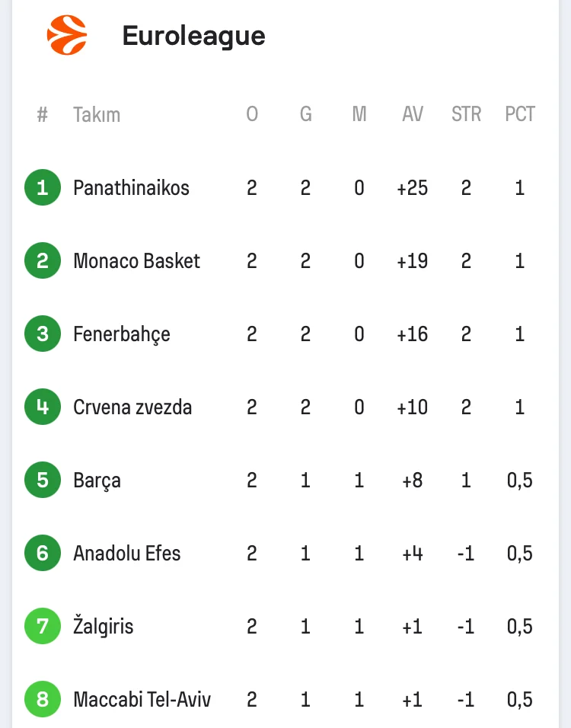This screenshot has width=571, height=728.
Task: Open Fenerbahçe team details
Action: point(122,334)
